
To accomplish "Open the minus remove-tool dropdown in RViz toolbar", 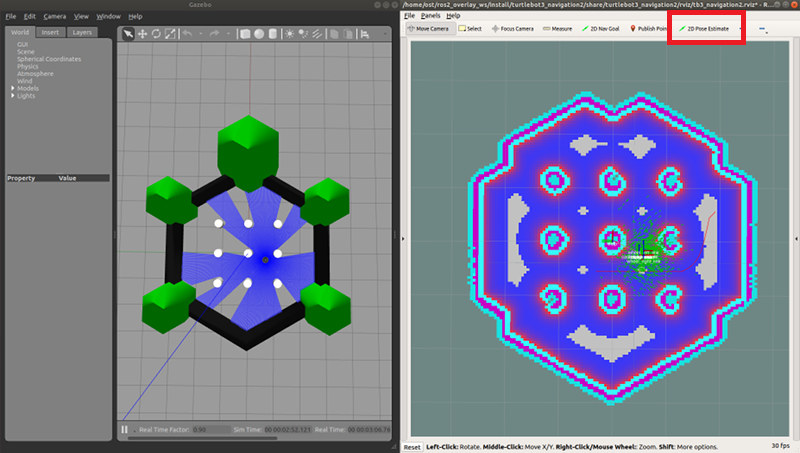I will [x=763, y=29].
